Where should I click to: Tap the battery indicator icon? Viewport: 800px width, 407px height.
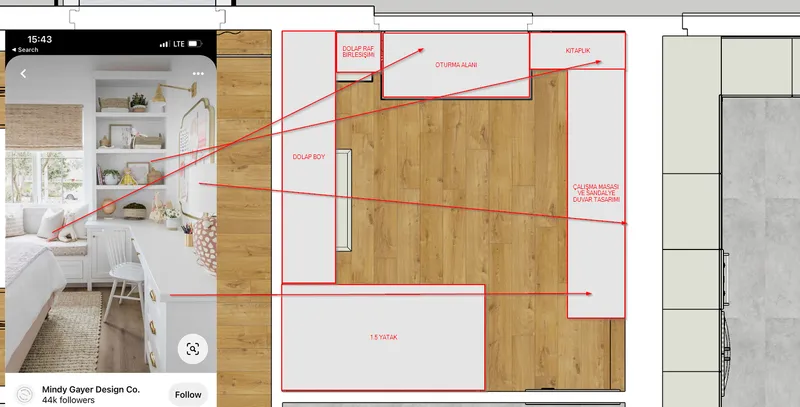(x=195, y=44)
